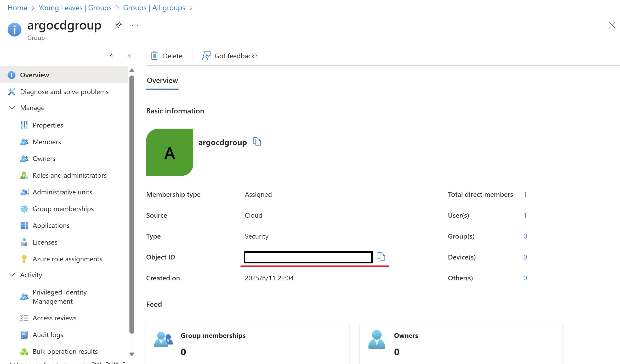The height and width of the screenshot is (364, 620).
Task: Open Groups | All groups breadcrumb
Action: [x=154, y=8]
